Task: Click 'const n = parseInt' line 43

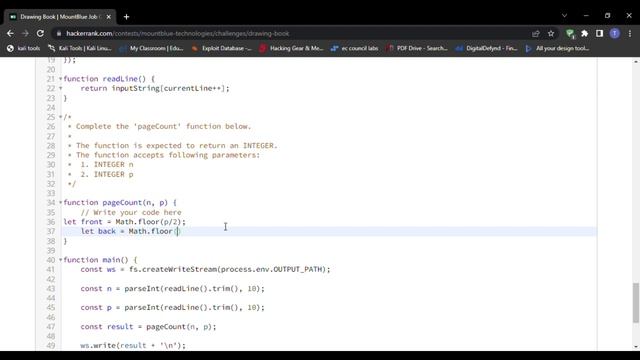Action: pyautogui.click(x=173, y=289)
